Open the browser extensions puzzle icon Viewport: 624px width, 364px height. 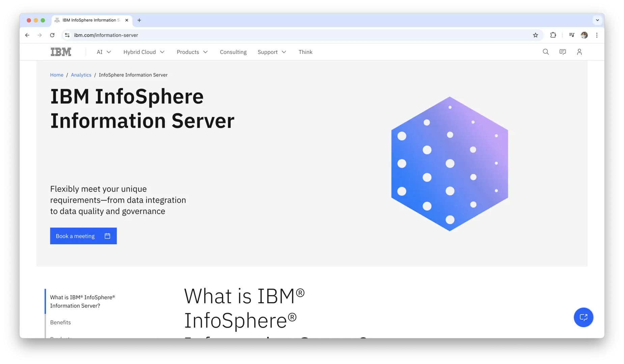[553, 35]
